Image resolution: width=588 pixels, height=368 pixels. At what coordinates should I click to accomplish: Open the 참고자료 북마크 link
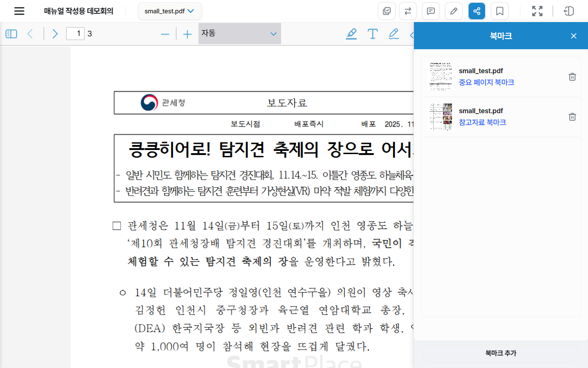pos(482,122)
